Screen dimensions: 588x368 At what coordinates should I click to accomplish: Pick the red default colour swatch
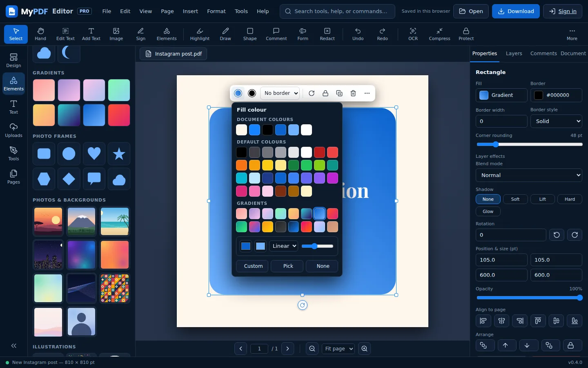(x=332, y=153)
